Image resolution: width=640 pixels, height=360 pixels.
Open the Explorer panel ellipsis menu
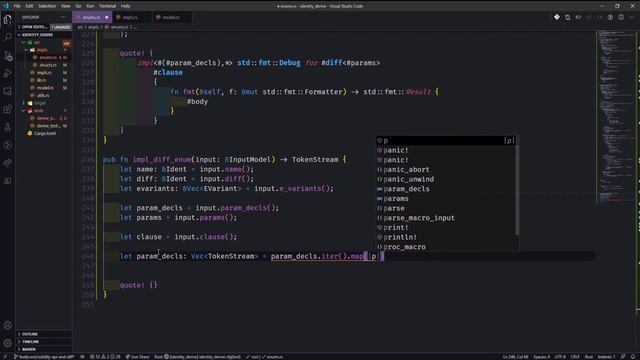63,17
